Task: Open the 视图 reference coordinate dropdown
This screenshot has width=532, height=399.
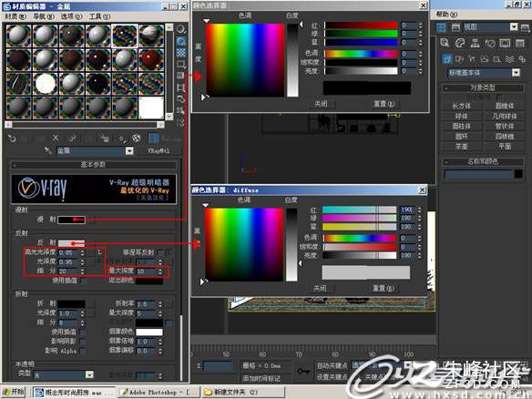Action: point(514,26)
